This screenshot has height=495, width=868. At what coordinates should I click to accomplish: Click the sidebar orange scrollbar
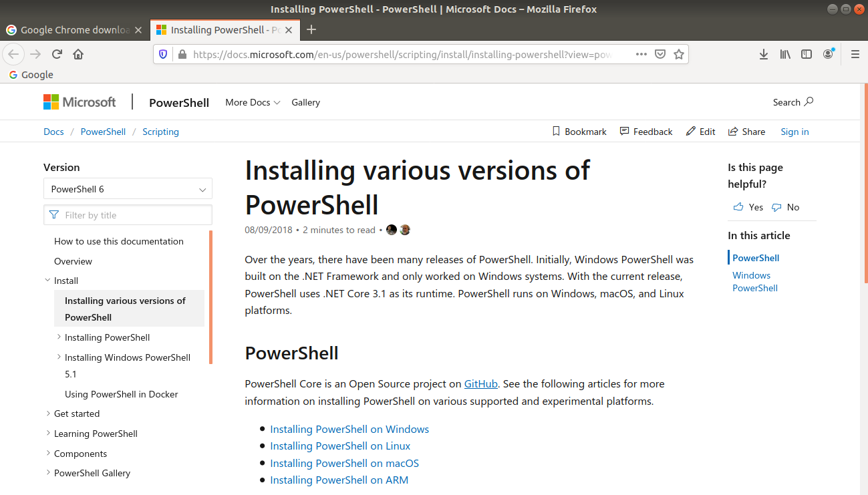(210, 297)
